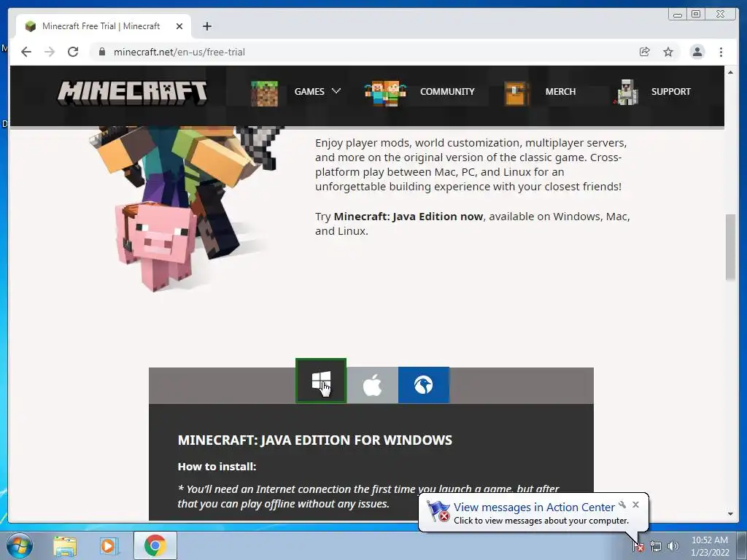Open Windows Explorer from taskbar
This screenshot has height=560, width=747.
[x=65, y=546]
